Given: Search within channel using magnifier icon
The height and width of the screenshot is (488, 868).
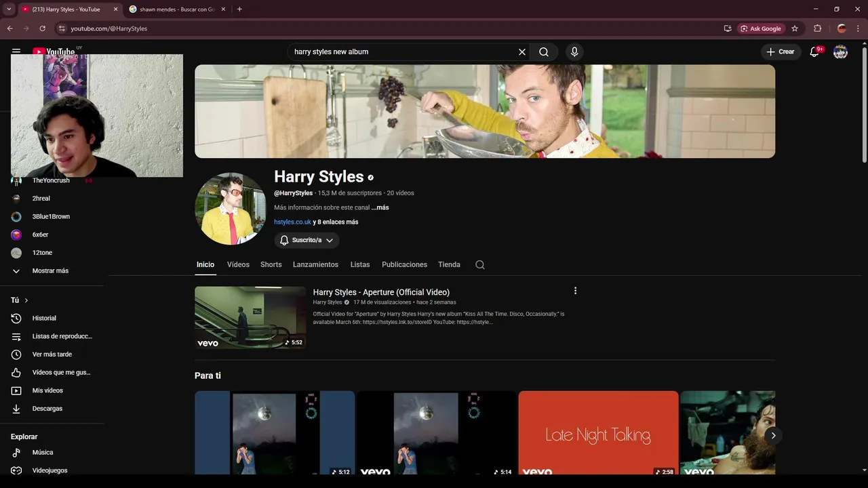Looking at the screenshot, I should coord(480,264).
